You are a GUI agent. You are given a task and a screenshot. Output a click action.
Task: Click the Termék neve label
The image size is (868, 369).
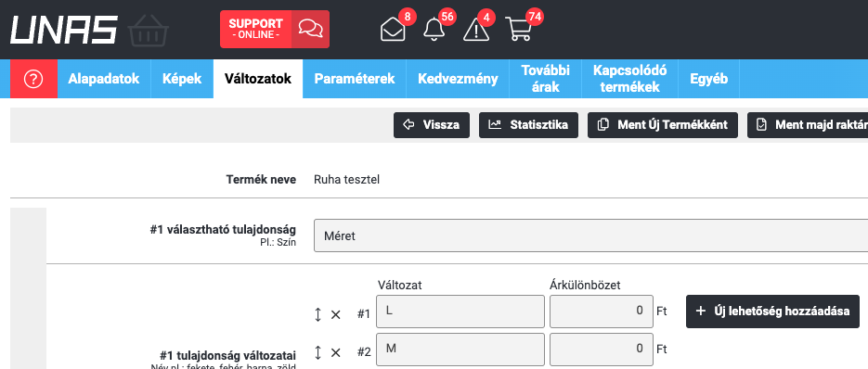261,179
